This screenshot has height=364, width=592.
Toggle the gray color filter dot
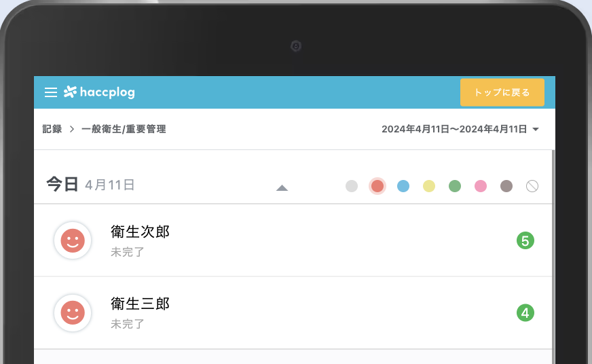pyautogui.click(x=352, y=186)
